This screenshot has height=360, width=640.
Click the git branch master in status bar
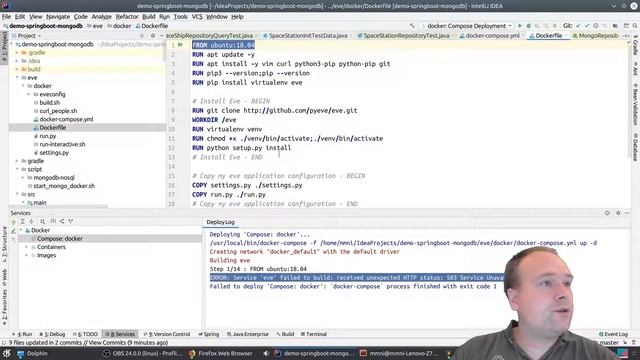coord(609,343)
